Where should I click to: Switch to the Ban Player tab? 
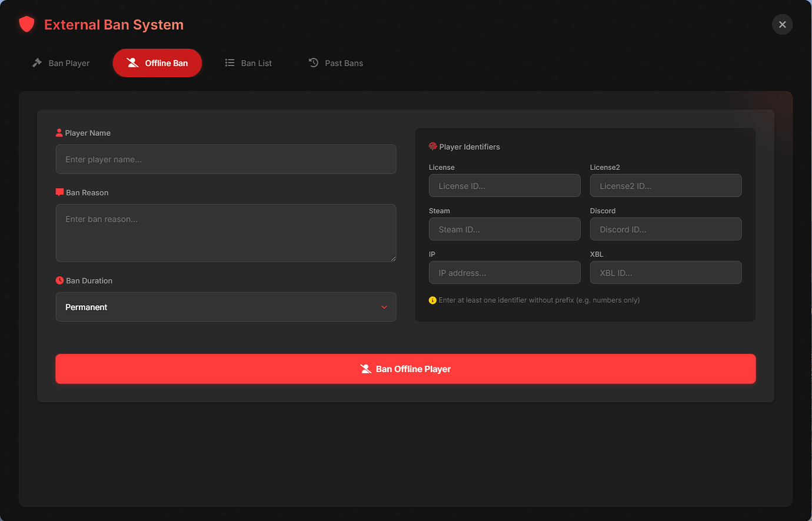click(61, 62)
